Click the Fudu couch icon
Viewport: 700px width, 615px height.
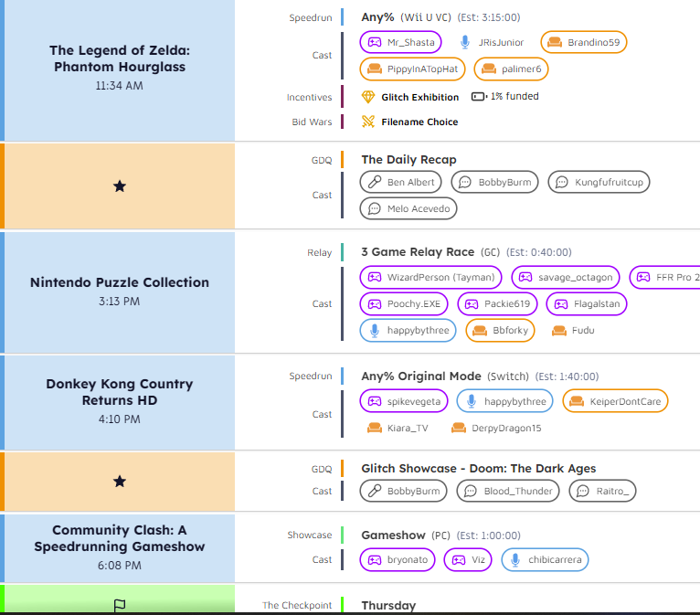pos(559,330)
